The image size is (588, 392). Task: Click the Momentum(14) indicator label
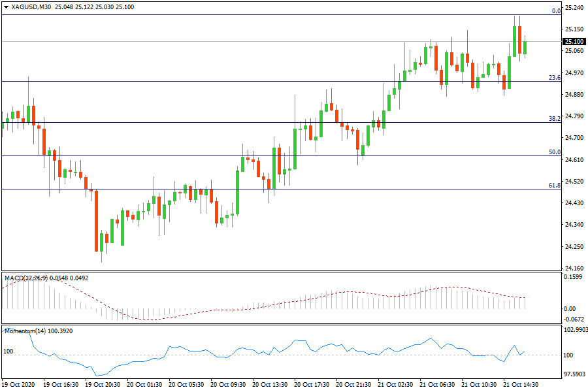click(x=26, y=331)
